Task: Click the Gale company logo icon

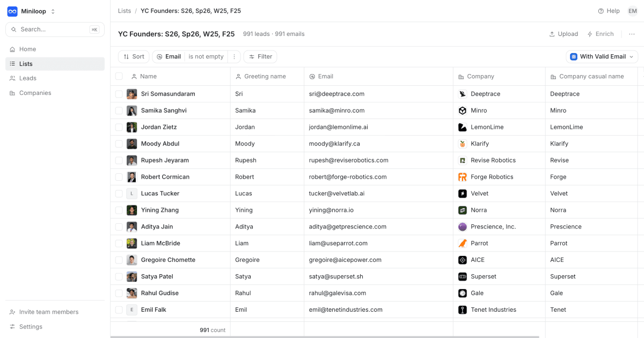Action: pyautogui.click(x=463, y=293)
